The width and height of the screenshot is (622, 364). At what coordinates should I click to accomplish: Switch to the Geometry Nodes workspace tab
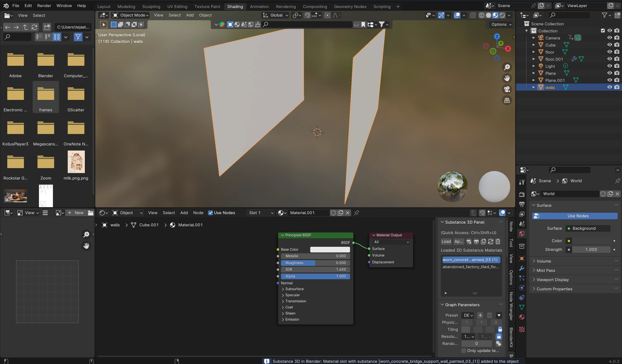pyautogui.click(x=350, y=7)
